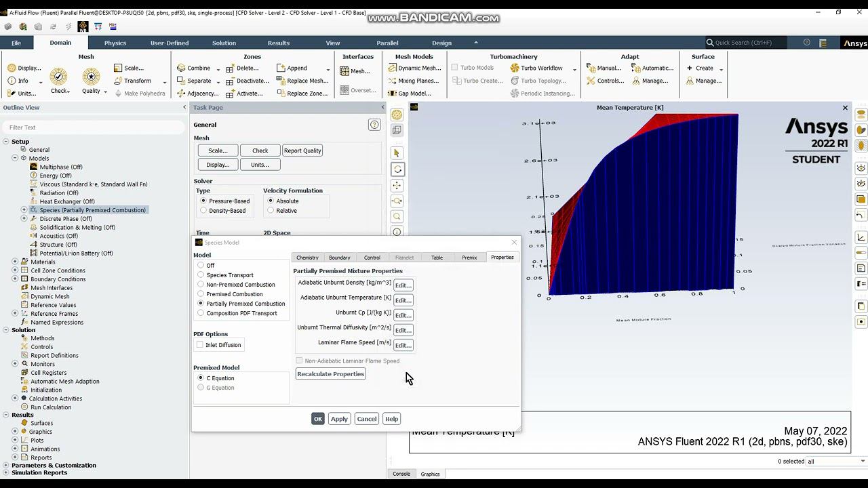The height and width of the screenshot is (488, 868).
Task: Select the mouse pointer select tool
Action: [397, 153]
